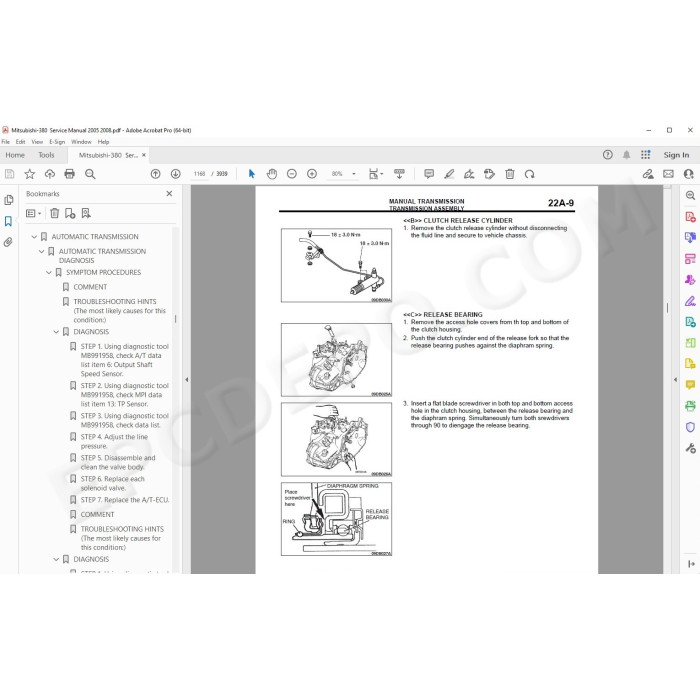Zoom out with the minus icon
This screenshot has height=700, width=700.
click(292, 174)
